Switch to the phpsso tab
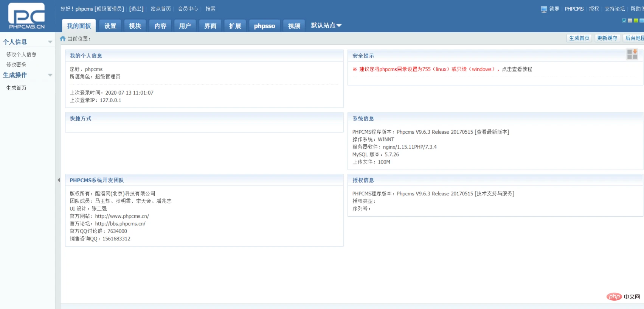This screenshot has width=644, height=309. (x=264, y=26)
